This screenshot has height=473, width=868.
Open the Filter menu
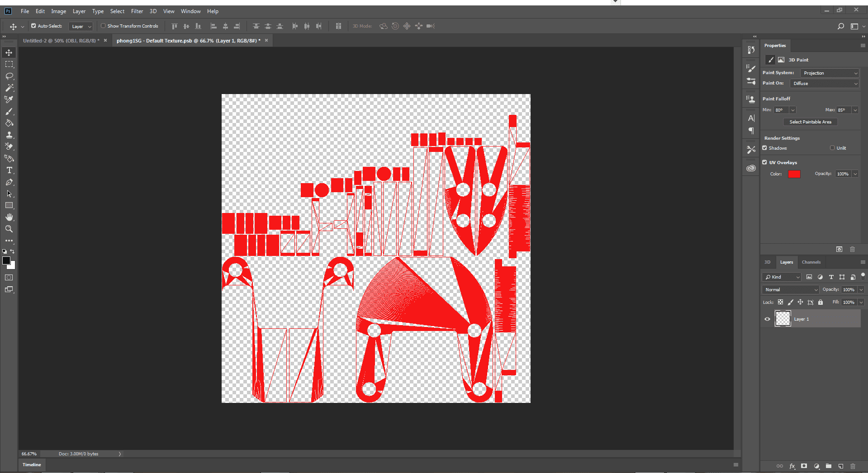(x=137, y=11)
